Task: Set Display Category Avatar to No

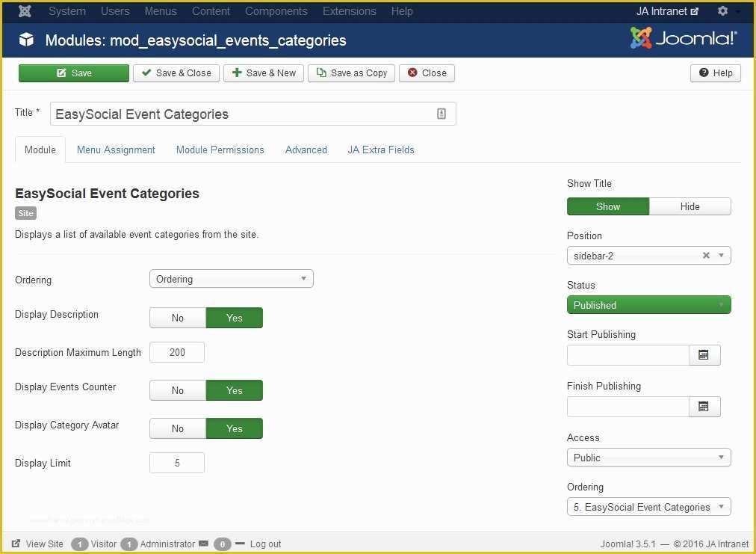Action: click(178, 428)
